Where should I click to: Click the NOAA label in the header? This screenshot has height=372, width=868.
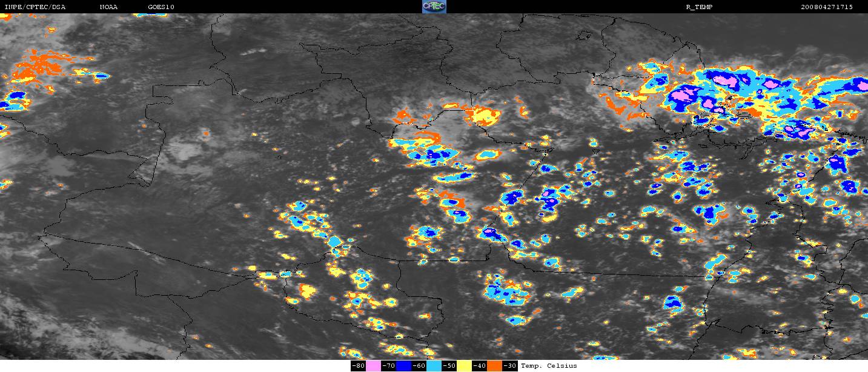(108, 7)
